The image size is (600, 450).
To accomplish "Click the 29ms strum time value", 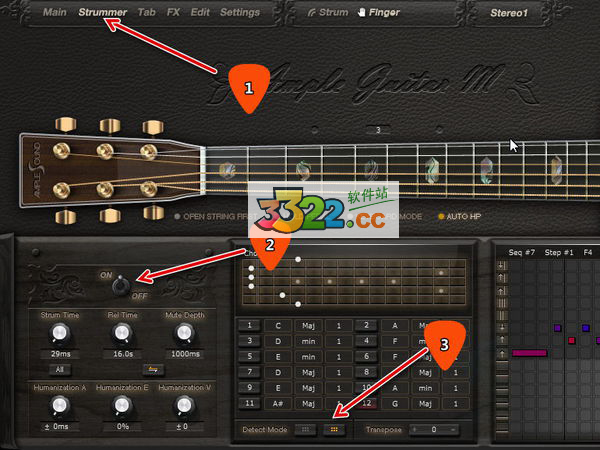I will [x=60, y=354].
